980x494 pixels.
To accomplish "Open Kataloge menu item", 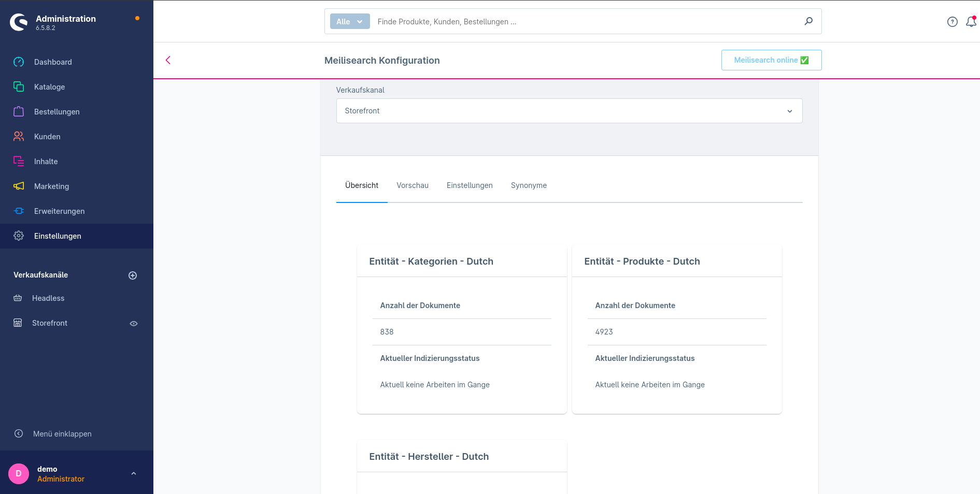I will [77, 87].
